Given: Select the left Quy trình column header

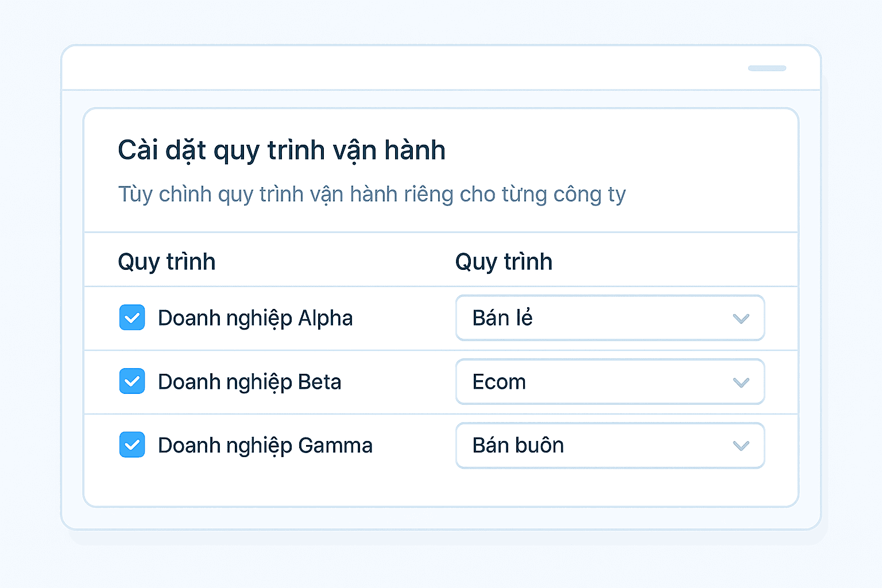Looking at the screenshot, I should click(x=167, y=261).
